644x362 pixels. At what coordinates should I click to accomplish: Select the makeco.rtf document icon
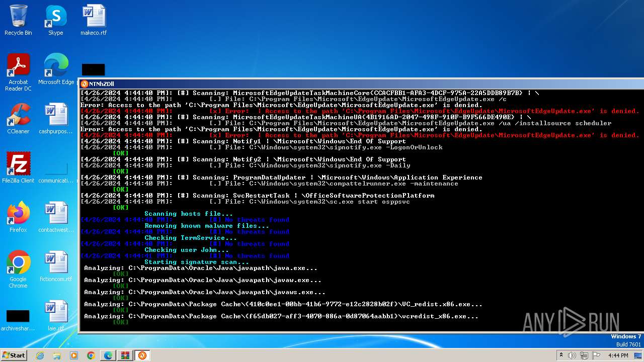coord(94,21)
